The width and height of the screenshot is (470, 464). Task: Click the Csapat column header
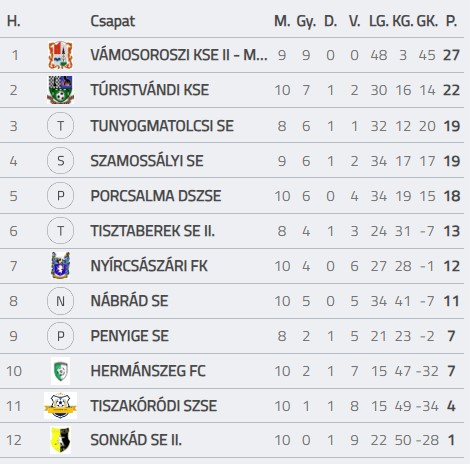pos(113,22)
